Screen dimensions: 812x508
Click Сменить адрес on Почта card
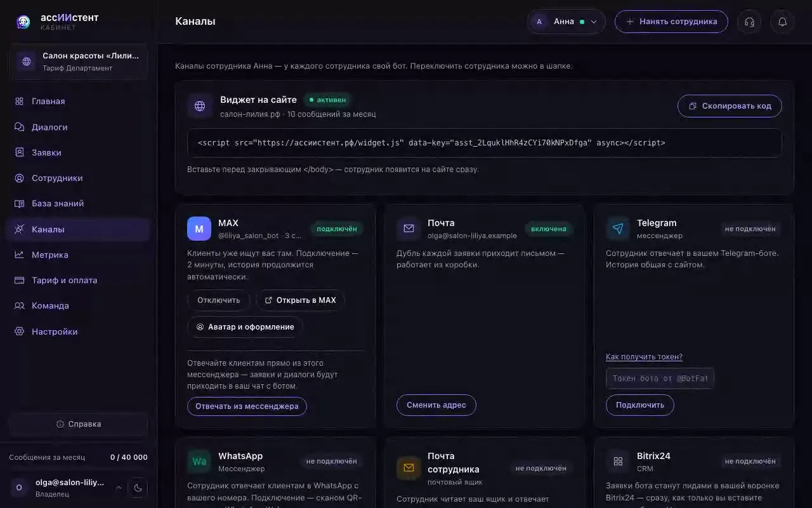pyautogui.click(x=436, y=405)
